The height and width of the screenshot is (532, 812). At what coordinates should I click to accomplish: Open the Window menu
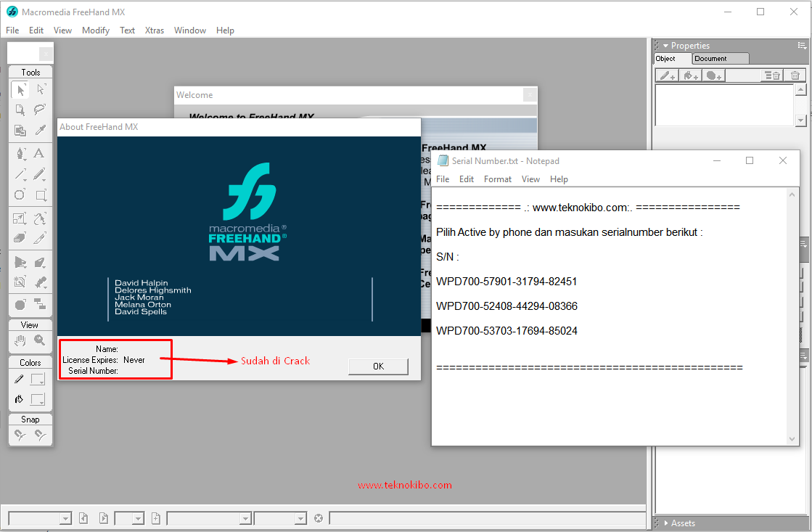pyautogui.click(x=190, y=30)
